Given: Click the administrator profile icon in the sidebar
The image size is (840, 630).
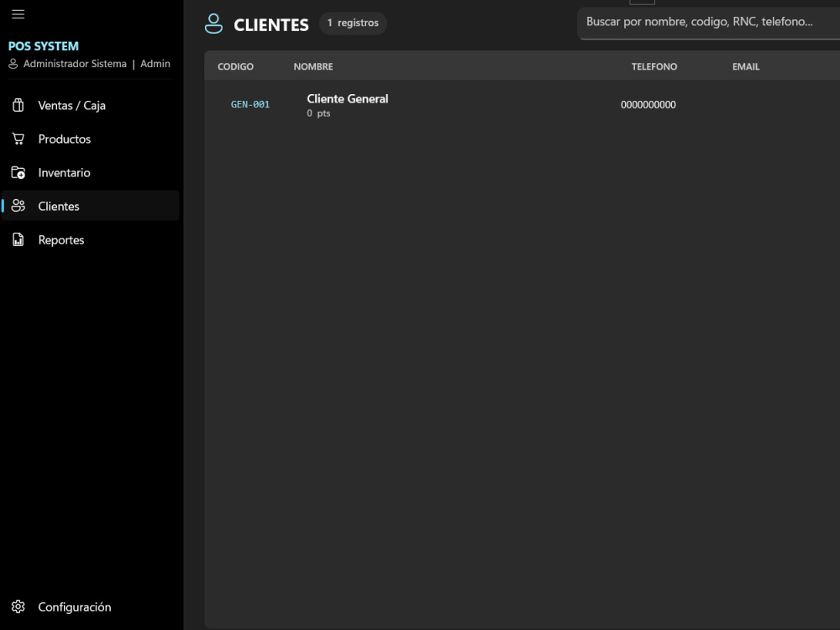Looking at the screenshot, I should (13, 64).
